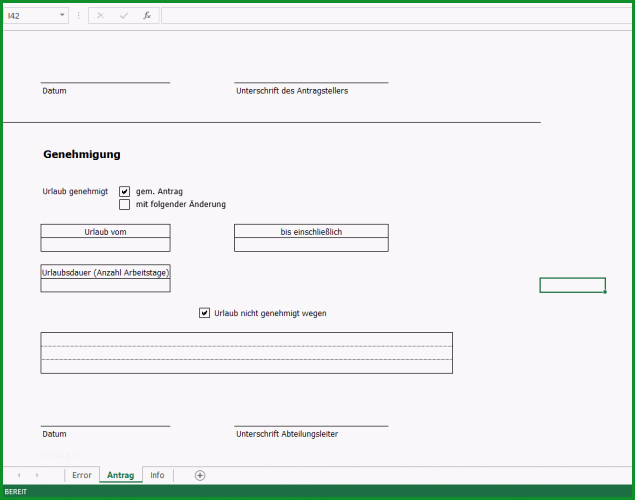Click the Cancel (X) formula bar icon
This screenshot has height=500, width=635.
point(100,16)
